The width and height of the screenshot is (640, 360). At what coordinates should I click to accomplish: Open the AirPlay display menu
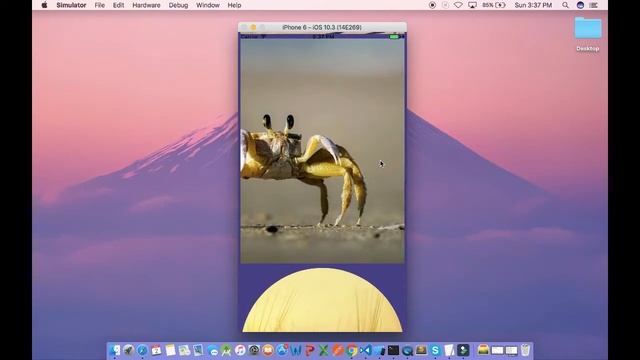(x=472, y=5)
